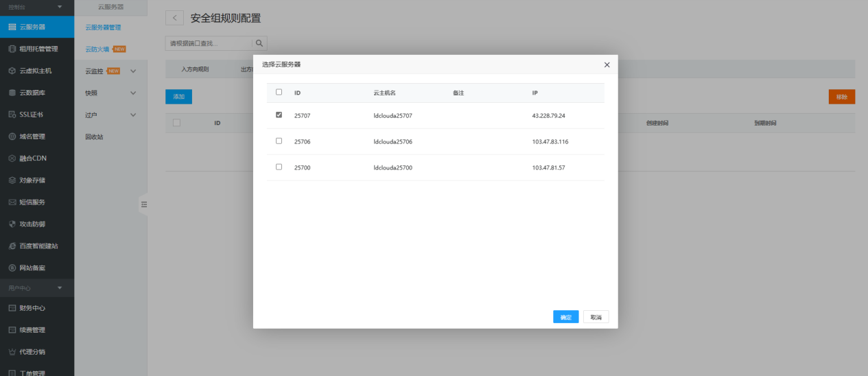
Task: Click the 云服务器 sidebar icon
Action: click(x=12, y=27)
